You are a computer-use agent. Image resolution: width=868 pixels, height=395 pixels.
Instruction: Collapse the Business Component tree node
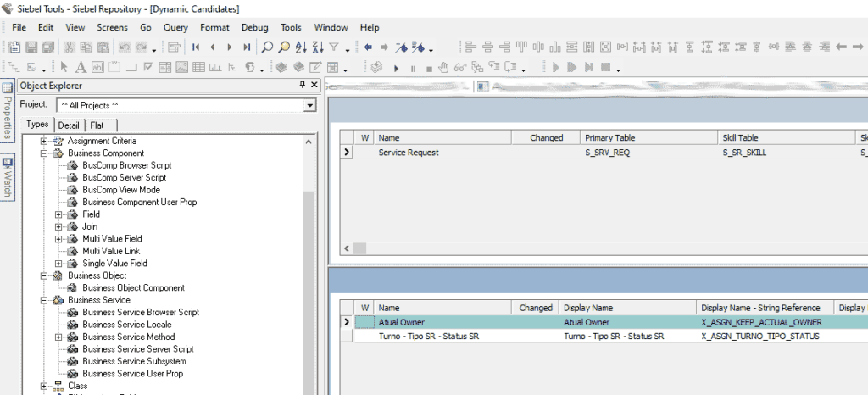[44, 153]
